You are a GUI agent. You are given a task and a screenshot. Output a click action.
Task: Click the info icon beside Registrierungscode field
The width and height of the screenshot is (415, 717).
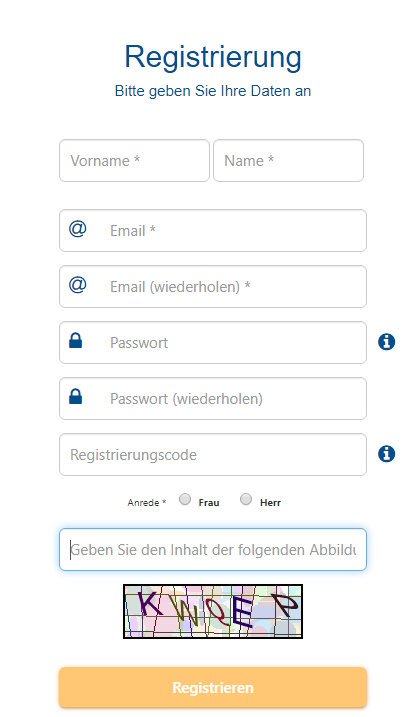386,454
